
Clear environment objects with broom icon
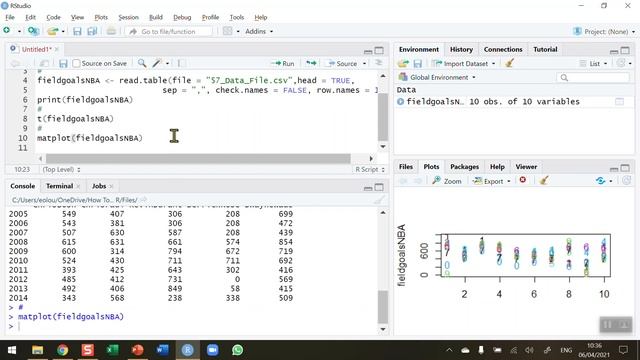509,63
